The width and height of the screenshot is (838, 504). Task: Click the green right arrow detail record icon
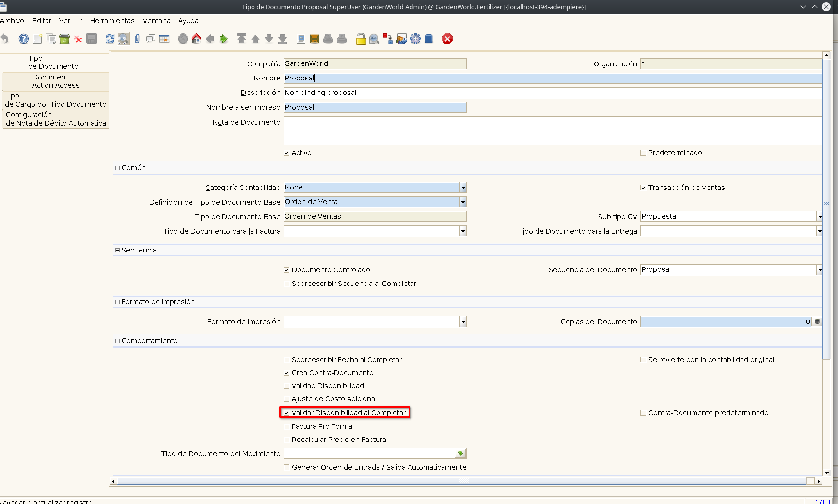click(223, 39)
